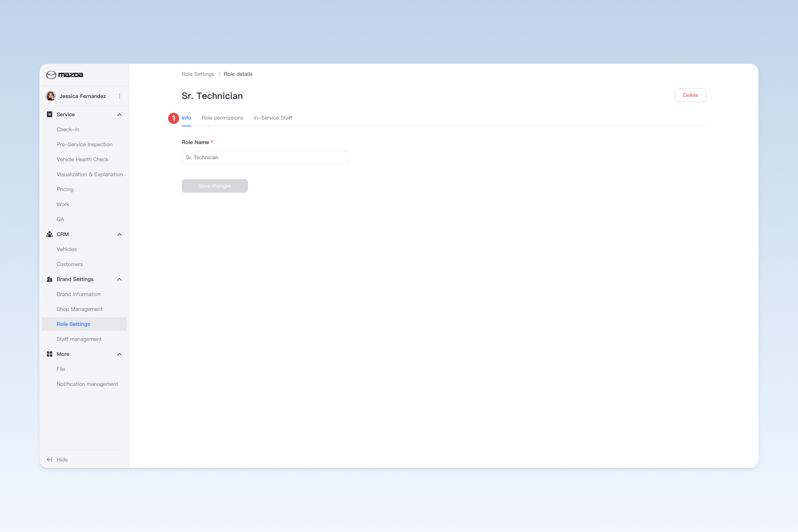Click the CRM people icon
Image resolution: width=798 pixels, height=532 pixels.
click(49, 234)
